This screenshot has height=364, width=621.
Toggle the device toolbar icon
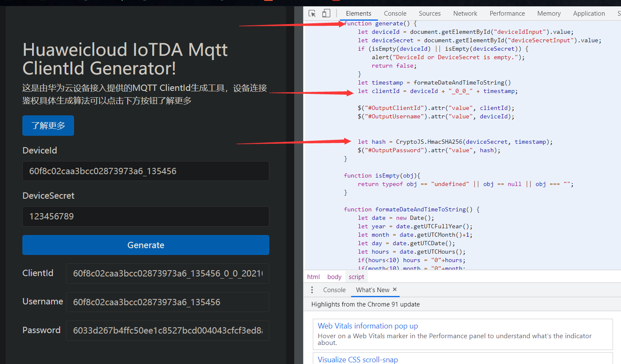coord(326,14)
